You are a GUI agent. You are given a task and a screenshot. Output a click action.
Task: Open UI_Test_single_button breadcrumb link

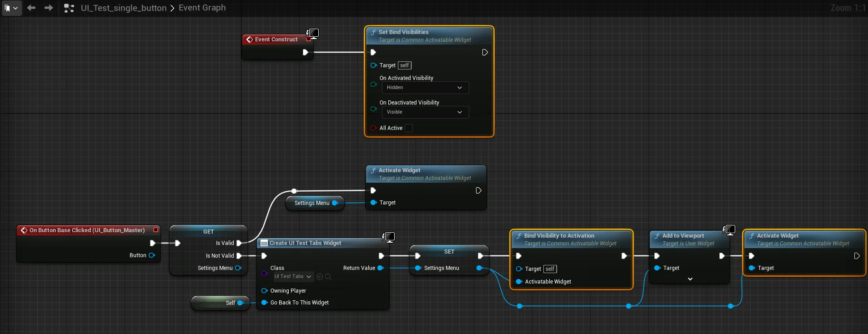pyautogui.click(x=124, y=8)
